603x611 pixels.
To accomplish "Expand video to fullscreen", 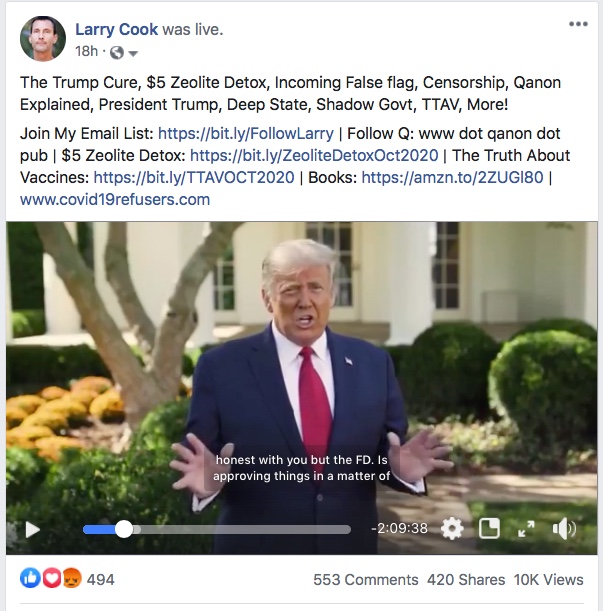I will tap(526, 529).
